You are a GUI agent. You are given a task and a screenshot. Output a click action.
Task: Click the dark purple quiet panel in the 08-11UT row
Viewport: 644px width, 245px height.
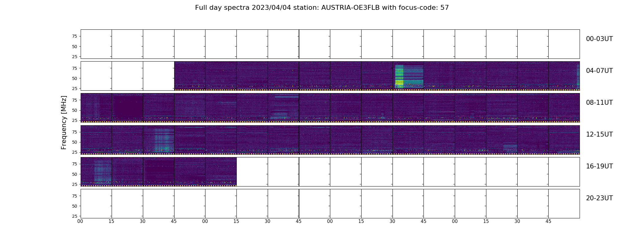127,108
